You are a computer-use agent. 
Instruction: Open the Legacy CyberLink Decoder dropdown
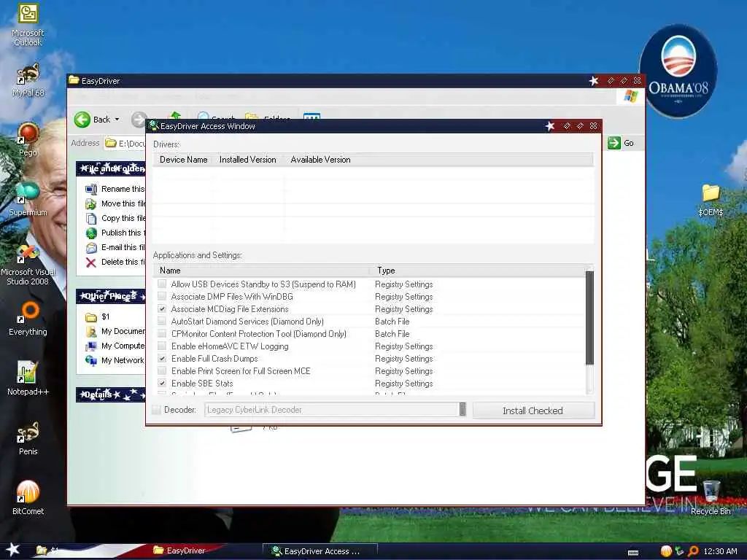462,410
